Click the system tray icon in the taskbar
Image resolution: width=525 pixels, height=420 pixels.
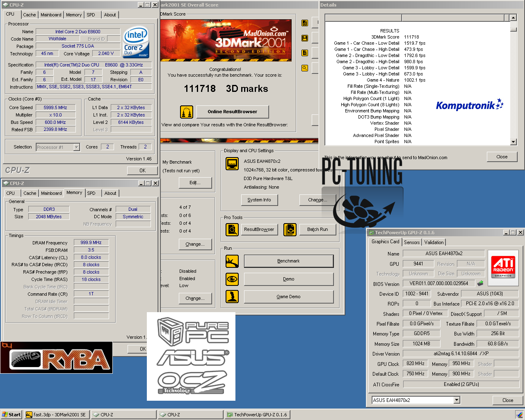coord(519,415)
